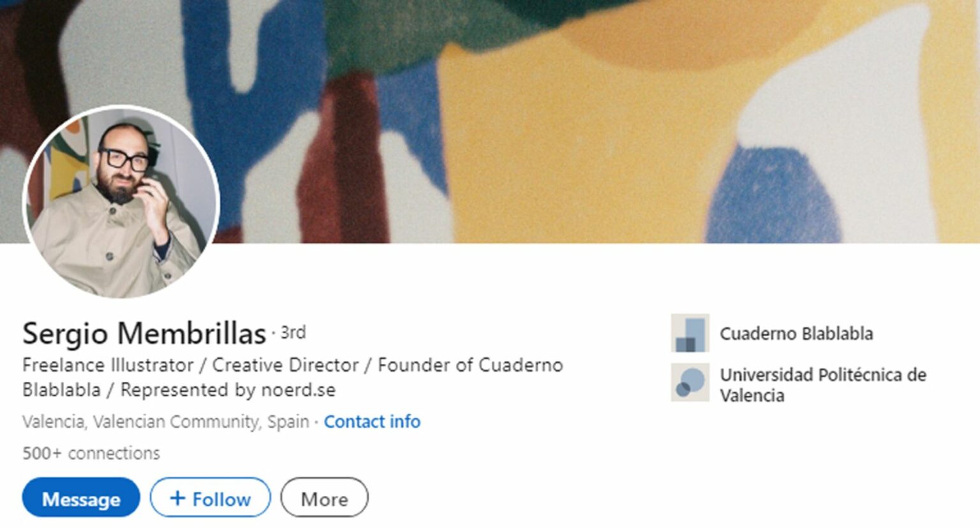This screenshot has width=980, height=528.
Task: Click the 3rd degree connection badge
Action: click(293, 331)
